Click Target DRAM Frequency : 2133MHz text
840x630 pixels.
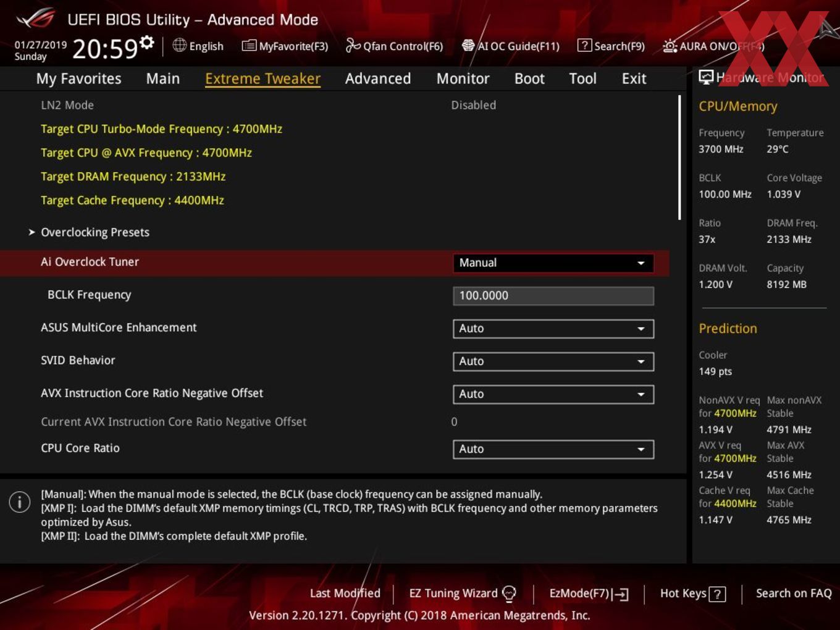pos(133,177)
